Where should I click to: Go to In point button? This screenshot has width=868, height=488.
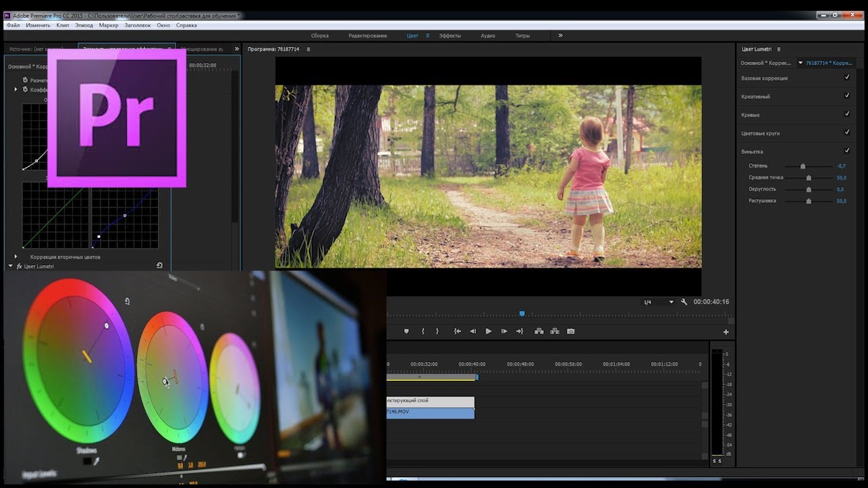457,331
